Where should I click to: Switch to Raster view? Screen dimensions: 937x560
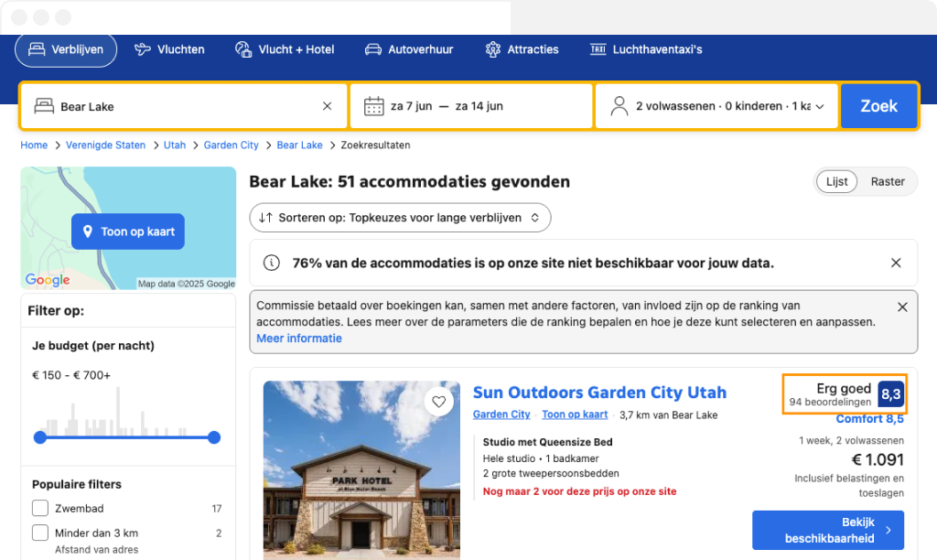[888, 181]
